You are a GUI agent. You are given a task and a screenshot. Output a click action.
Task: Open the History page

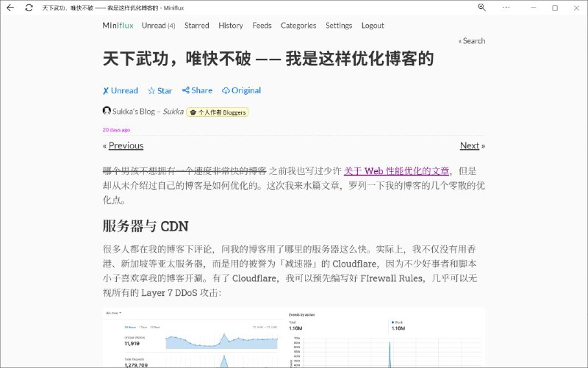pyautogui.click(x=230, y=25)
